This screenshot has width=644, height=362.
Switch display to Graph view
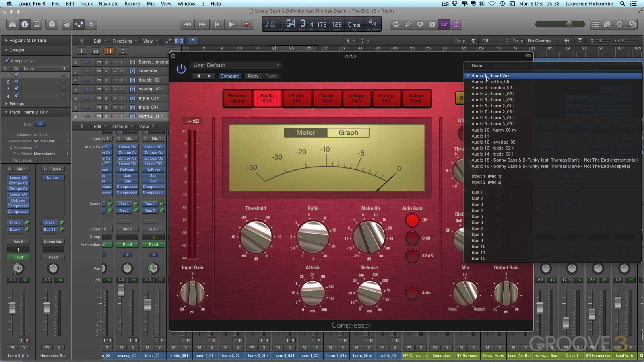tap(349, 133)
